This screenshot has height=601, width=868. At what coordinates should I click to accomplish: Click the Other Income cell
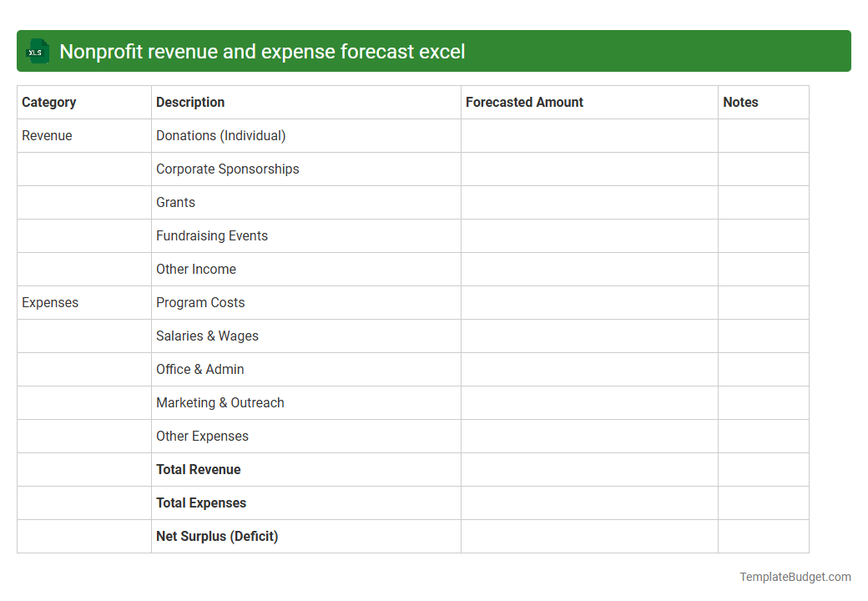tap(196, 269)
